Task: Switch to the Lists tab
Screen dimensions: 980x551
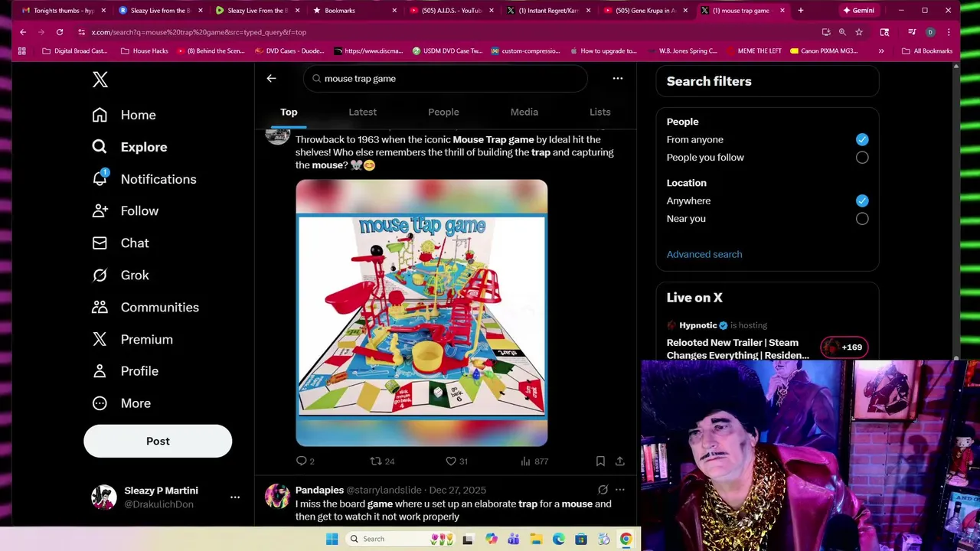Action: click(x=600, y=112)
